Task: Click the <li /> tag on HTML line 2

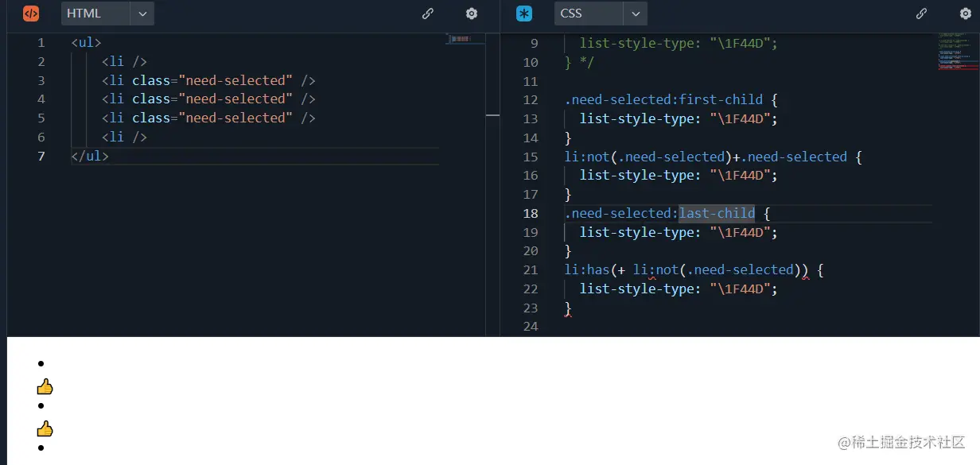Action: coord(124,61)
